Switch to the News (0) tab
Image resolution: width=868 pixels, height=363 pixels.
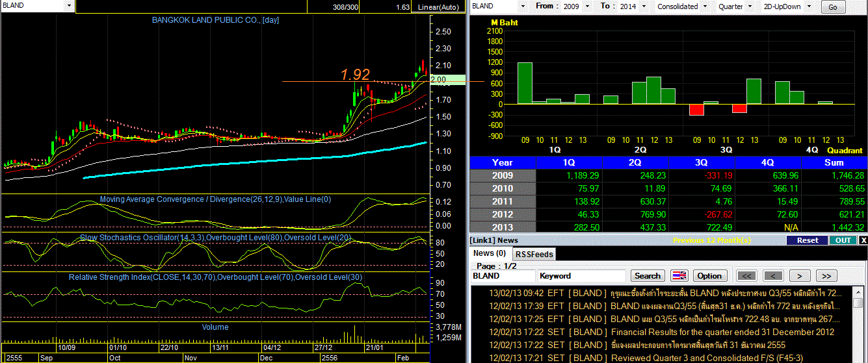(x=490, y=253)
